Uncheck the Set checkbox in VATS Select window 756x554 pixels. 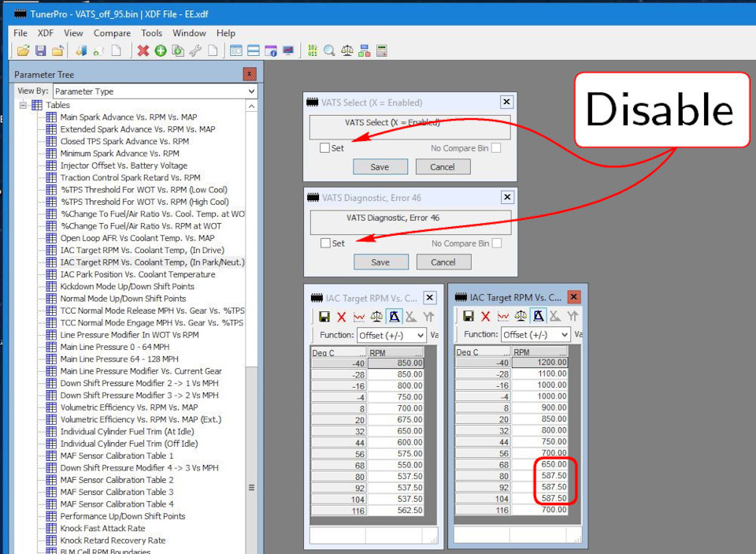click(x=324, y=147)
